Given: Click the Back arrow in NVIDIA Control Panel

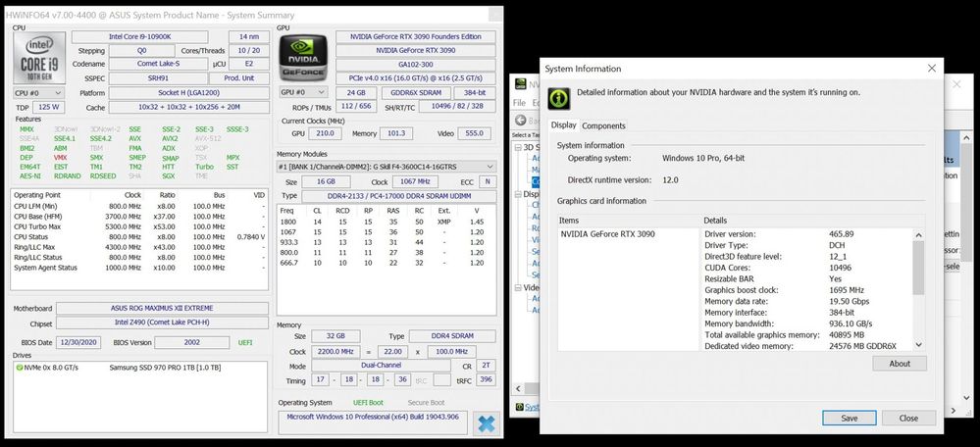Looking at the screenshot, I should point(521,121).
